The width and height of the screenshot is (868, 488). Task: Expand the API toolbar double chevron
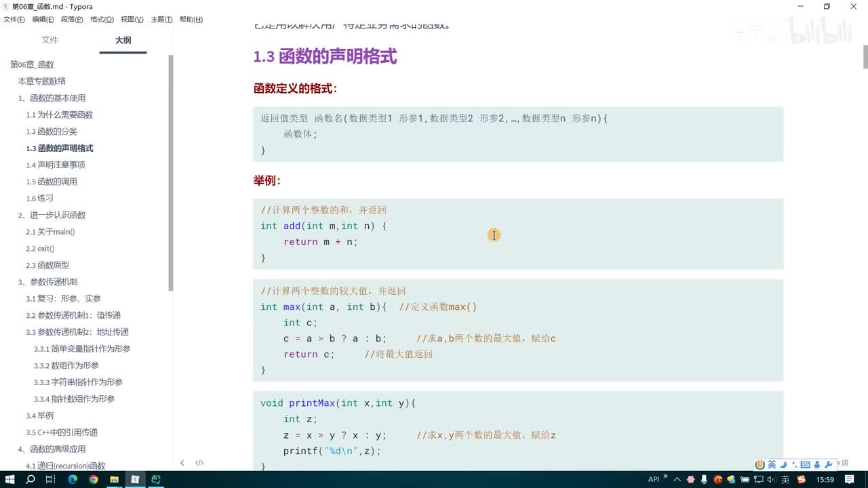pos(665,476)
